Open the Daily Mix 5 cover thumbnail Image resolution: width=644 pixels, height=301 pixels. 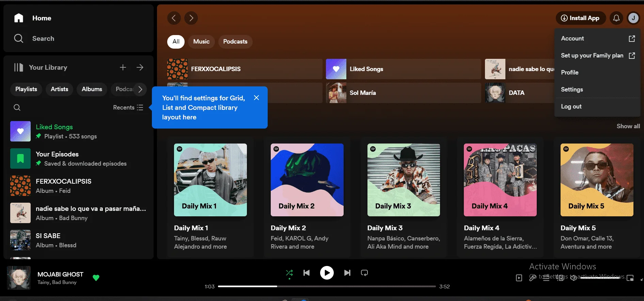coord(597,180)
